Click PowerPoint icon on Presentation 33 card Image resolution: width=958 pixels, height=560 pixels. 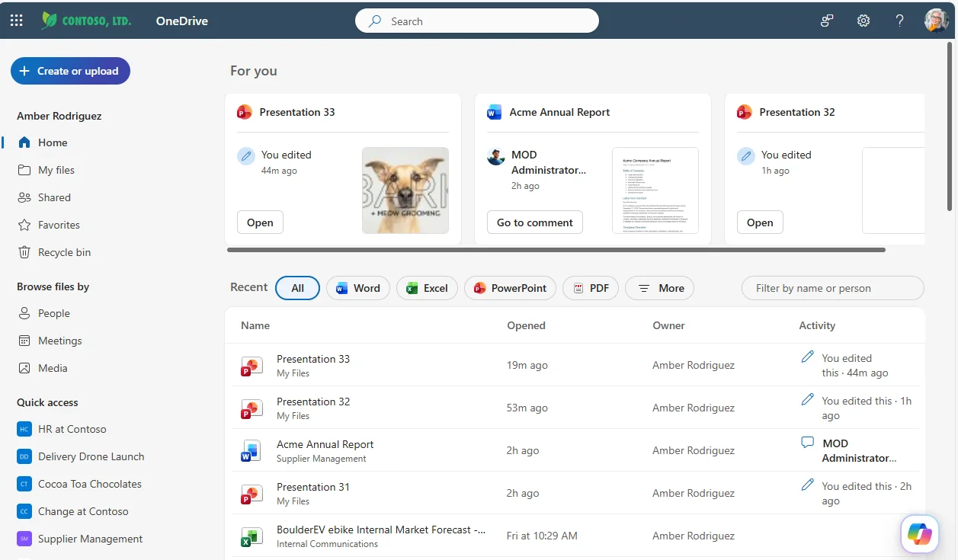(244, 112)
